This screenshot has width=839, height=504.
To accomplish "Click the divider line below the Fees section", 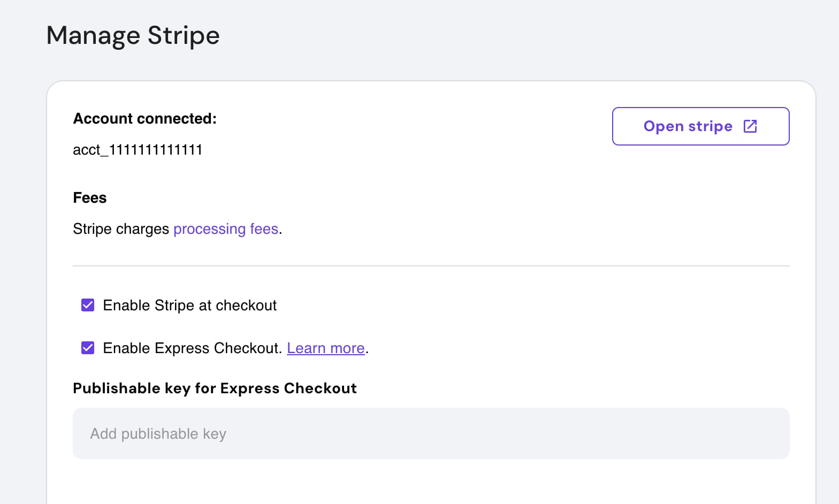I will tap(431, 265).
